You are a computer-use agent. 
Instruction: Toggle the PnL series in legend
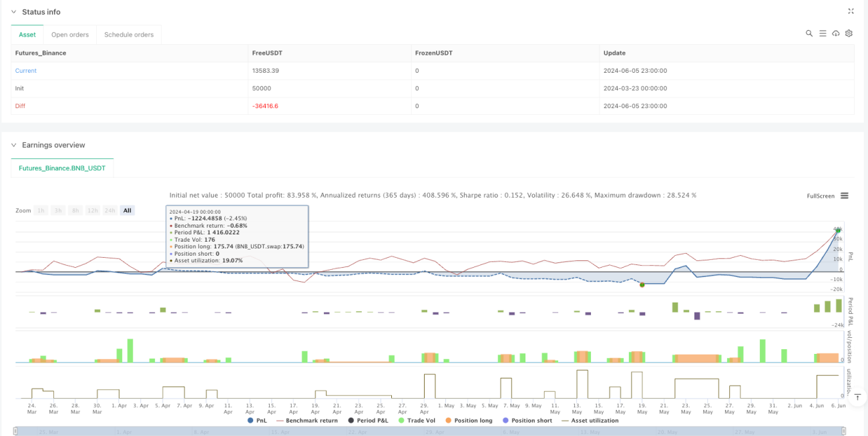[x=256, y=421]
